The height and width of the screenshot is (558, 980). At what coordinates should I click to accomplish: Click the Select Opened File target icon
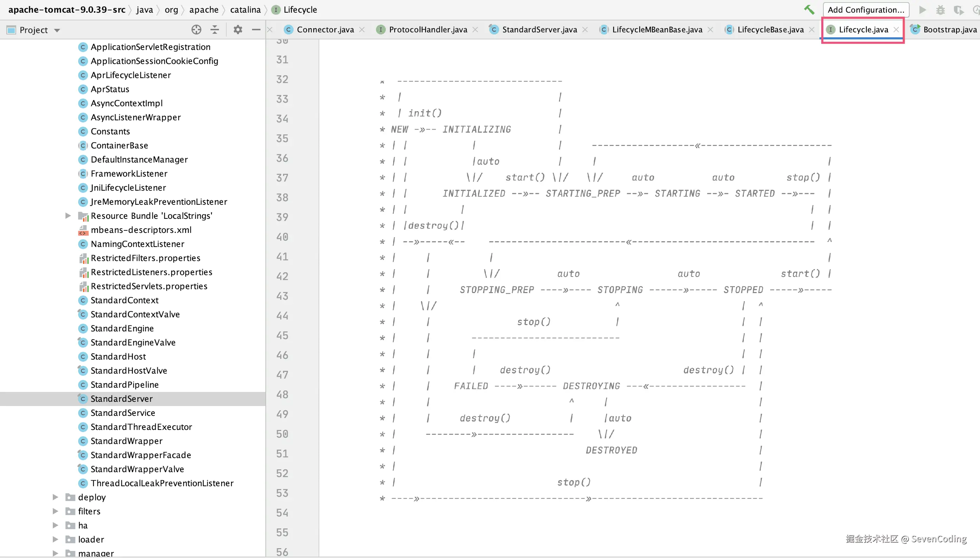click(x=196, y=30)
